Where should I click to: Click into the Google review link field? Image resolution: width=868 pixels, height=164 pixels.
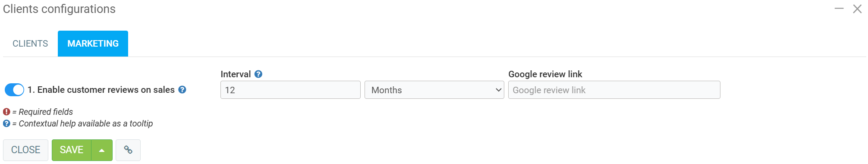coord(614,90)
